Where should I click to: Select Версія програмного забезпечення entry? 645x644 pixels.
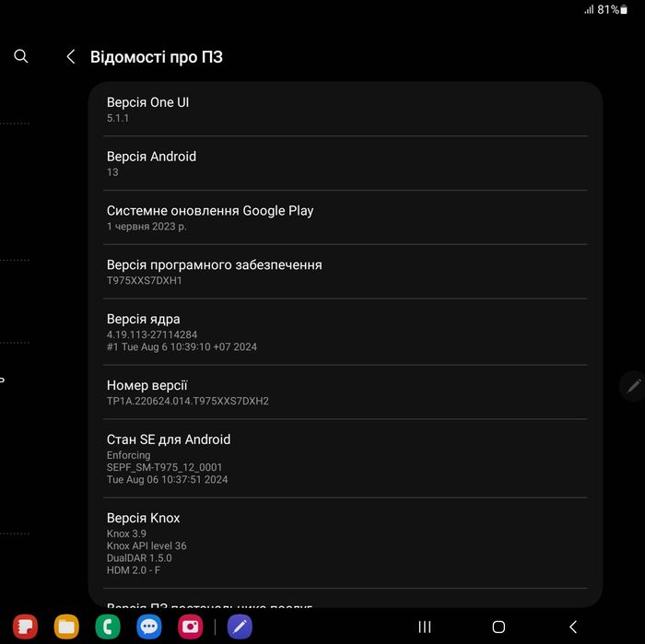(346, 272)
